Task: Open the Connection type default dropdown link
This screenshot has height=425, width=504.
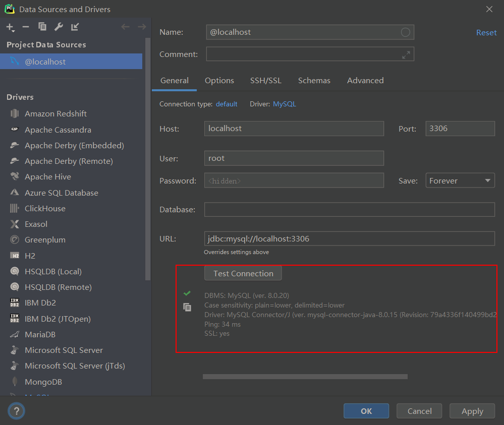Action: (x=227, y=104)
